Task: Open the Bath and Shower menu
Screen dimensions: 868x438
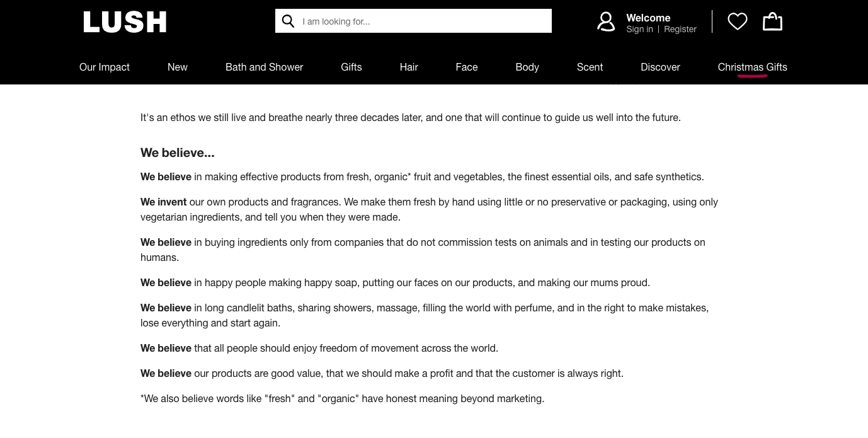Action: pyautogui.click(x=265, y=67)
